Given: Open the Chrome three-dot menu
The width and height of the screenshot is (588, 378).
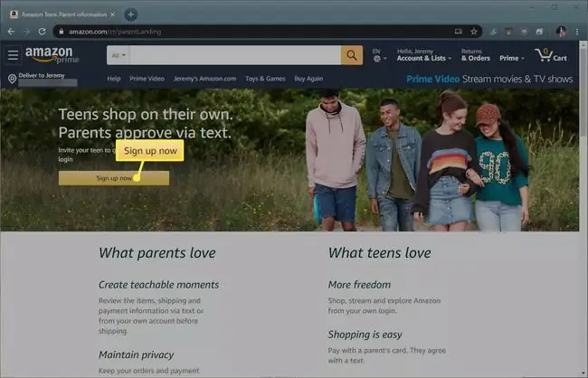Looking at the screenshot, I should [x=577, y=32].
